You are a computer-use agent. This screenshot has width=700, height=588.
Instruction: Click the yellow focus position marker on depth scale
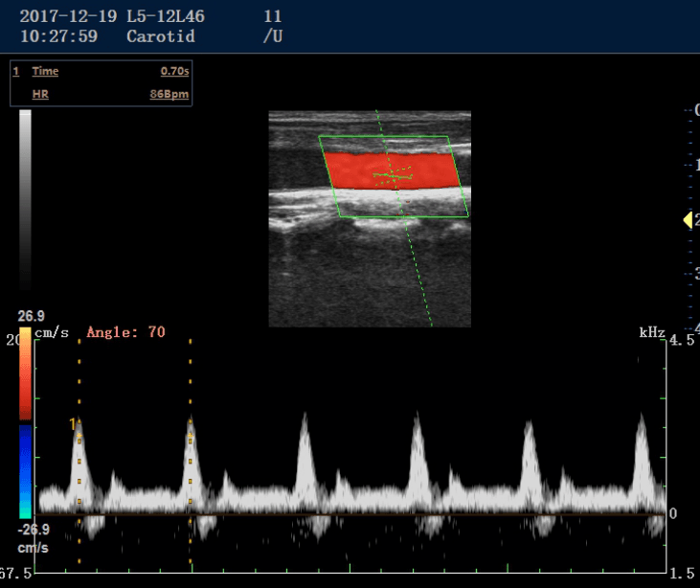click(688, 220)
